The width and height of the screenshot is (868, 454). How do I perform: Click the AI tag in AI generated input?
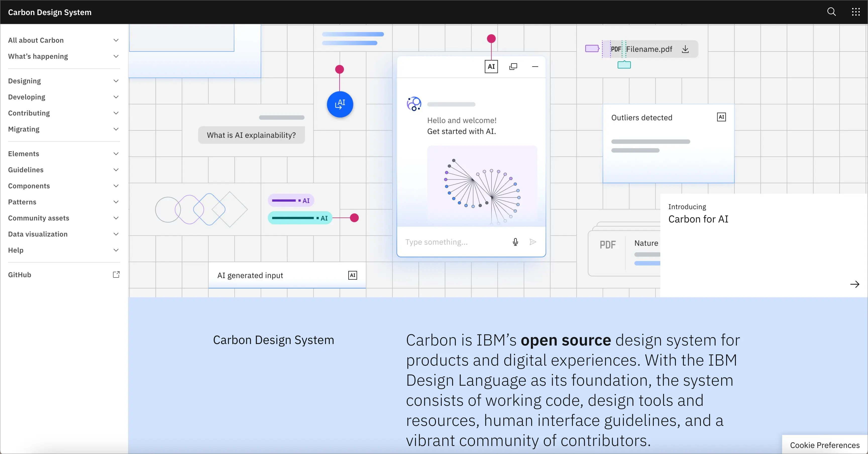(x=352, y=275)
